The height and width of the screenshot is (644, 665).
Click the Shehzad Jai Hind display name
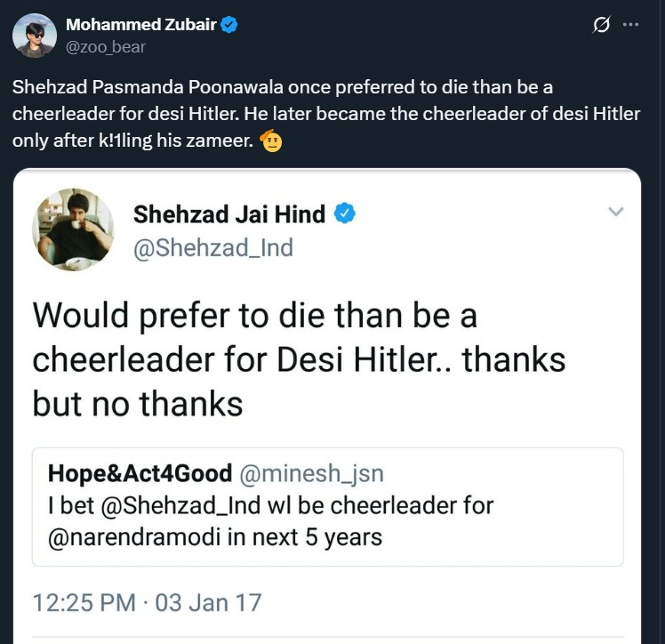(x=228, y=214)
